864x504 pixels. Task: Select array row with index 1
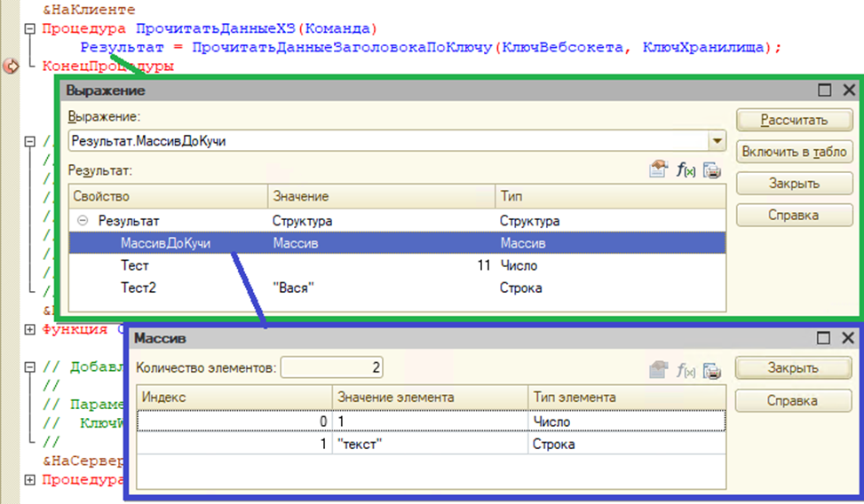[431, 444]
